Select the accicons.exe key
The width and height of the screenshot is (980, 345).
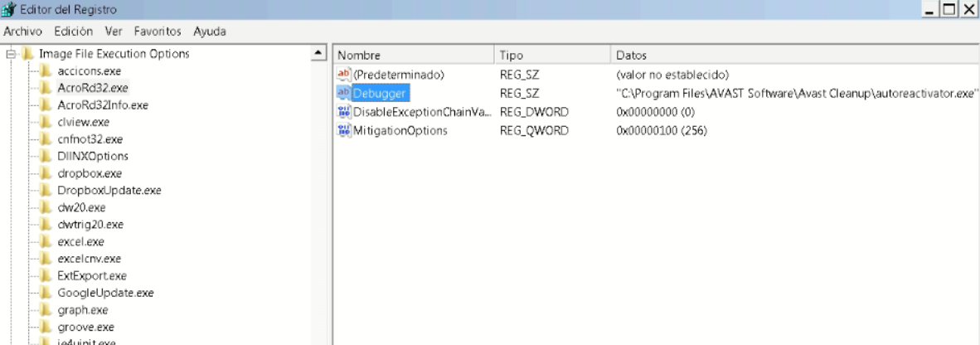pyautogui.click(x=90, y=70)
